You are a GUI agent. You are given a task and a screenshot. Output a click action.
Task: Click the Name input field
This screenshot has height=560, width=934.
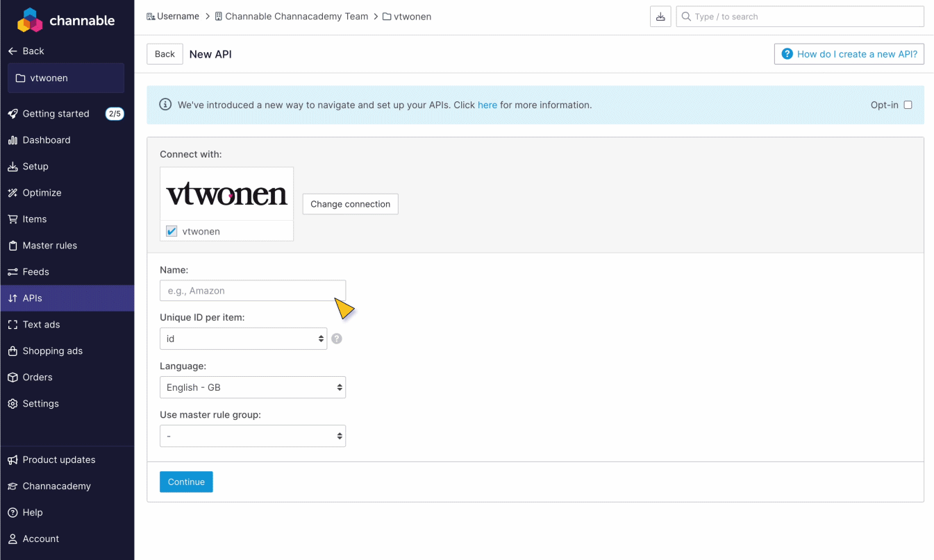coord(253,291)
